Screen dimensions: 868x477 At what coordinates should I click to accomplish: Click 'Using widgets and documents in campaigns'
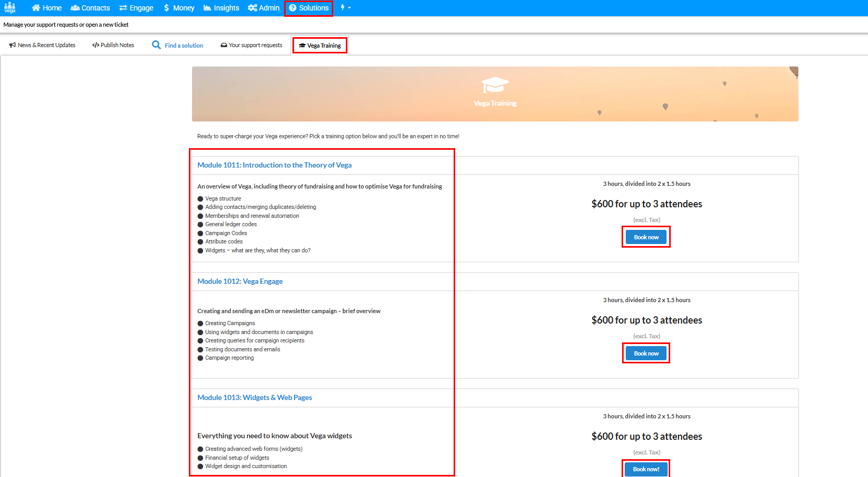pos(259,332)
